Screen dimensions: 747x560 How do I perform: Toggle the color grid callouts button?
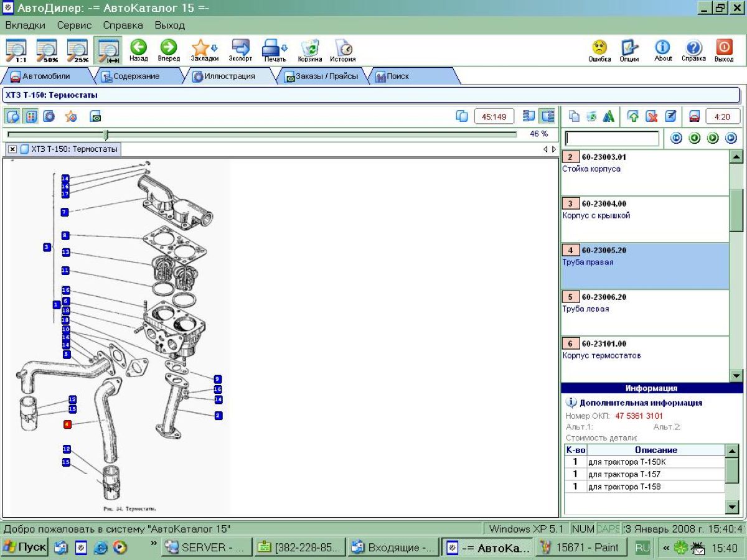[31, 116]
